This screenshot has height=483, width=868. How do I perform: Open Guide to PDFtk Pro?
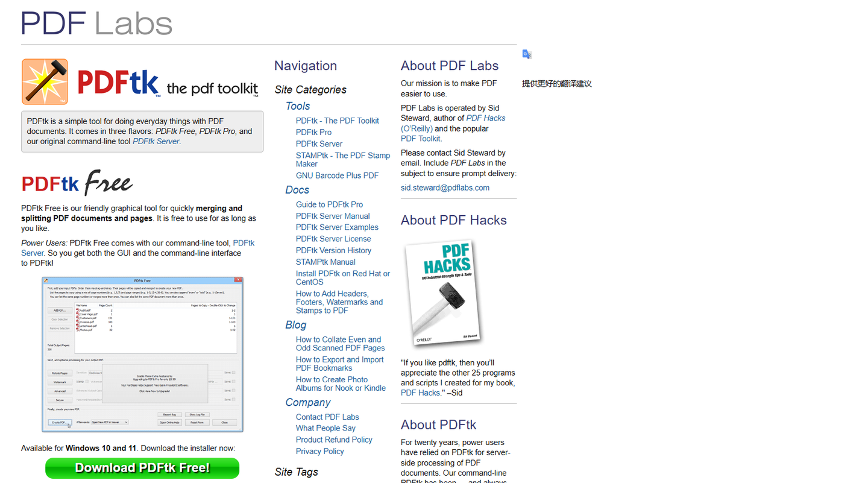329,204
